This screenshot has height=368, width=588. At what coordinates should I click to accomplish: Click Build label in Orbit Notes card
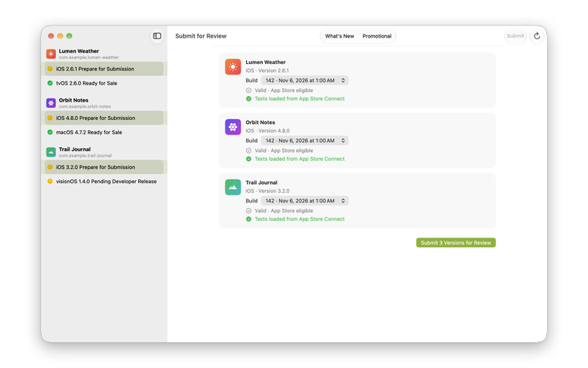(252, 141)
